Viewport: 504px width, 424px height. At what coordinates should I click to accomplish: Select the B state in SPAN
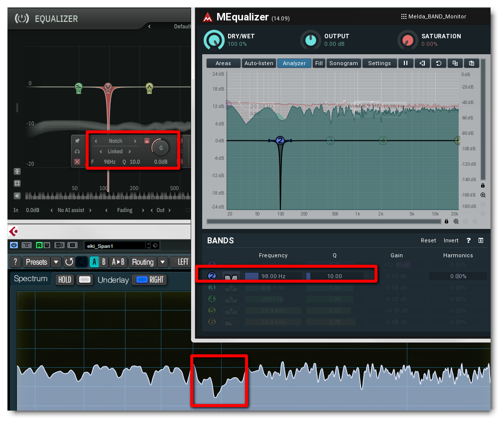pos(104,262)
